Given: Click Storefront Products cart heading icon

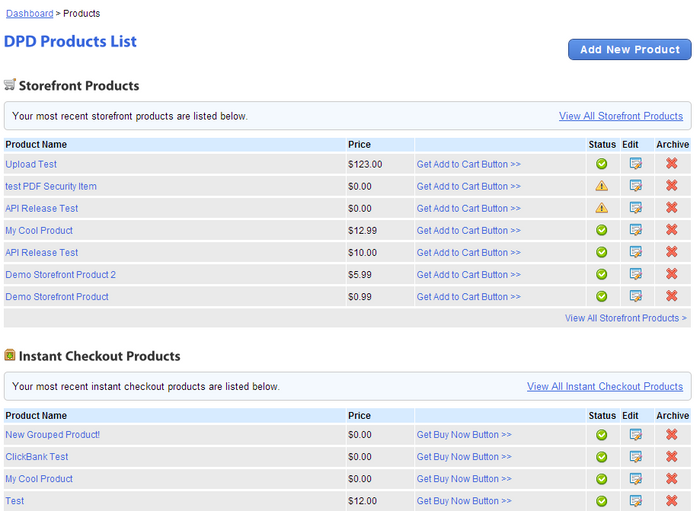Looking at the screenshot, I should click(x=10, y=84).
